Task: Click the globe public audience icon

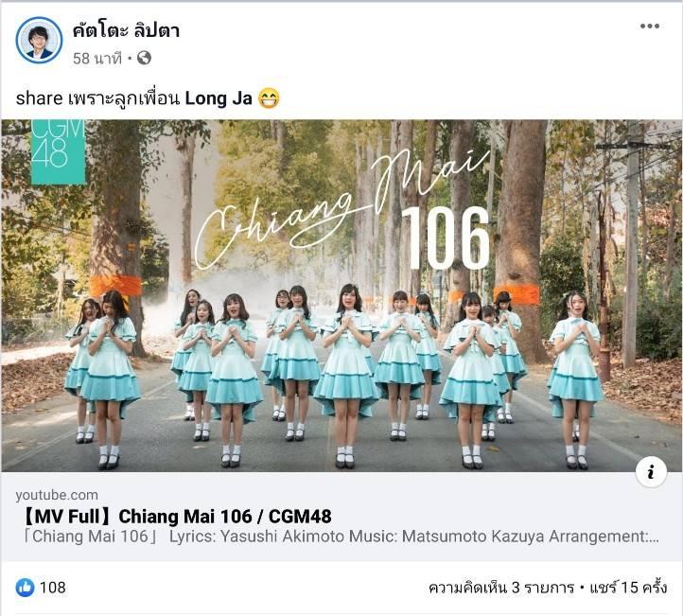Action: [144, 58]
